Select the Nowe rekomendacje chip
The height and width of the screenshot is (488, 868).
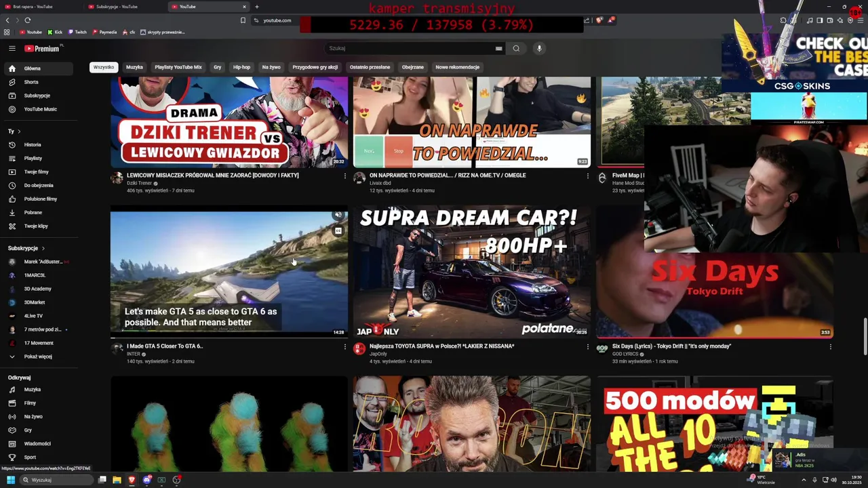tap(457, 67)
